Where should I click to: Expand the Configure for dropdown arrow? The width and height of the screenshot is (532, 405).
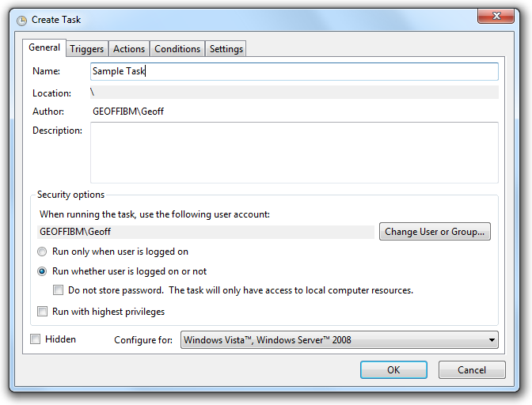pos(492,340)
